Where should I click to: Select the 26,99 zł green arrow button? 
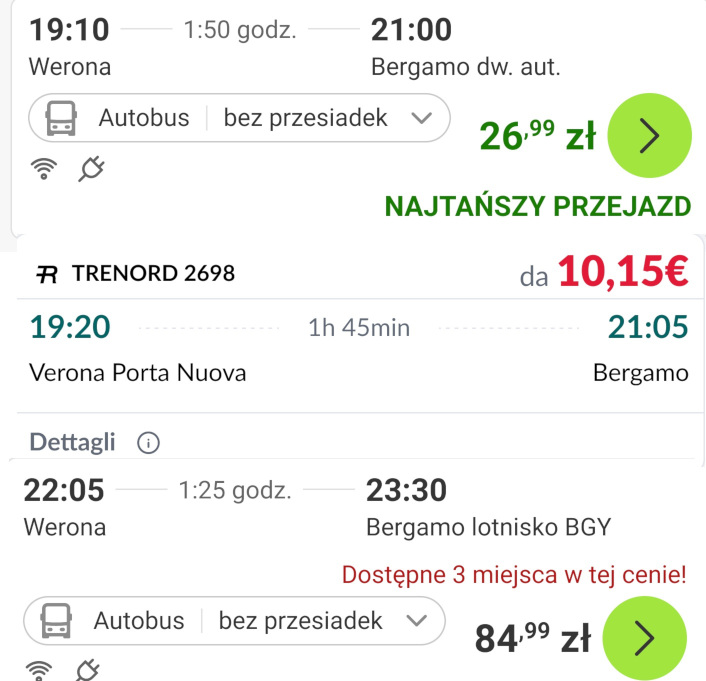point(649,135)
